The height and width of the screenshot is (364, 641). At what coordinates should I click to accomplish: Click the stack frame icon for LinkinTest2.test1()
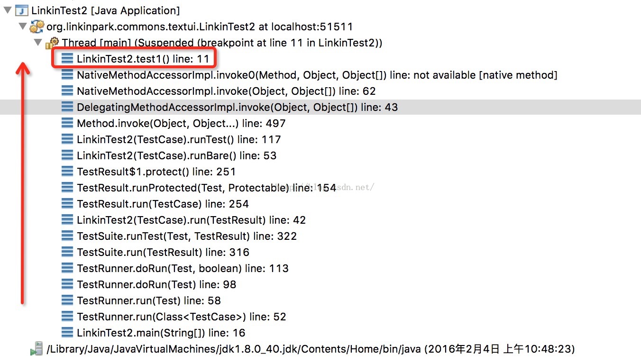[x=67, y=59]
